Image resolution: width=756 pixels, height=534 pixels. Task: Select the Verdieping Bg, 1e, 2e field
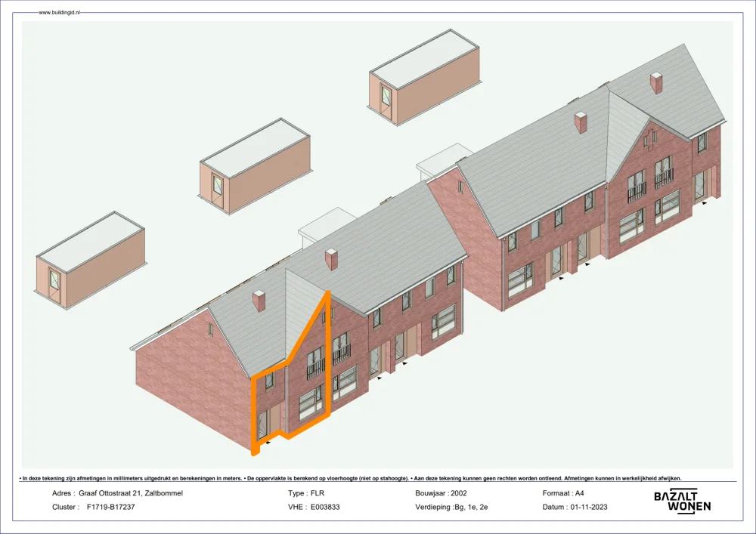(x=451, y=507)
